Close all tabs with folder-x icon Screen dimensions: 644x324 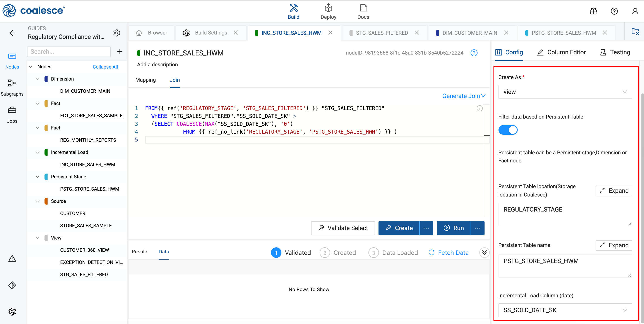coord(635,31)
